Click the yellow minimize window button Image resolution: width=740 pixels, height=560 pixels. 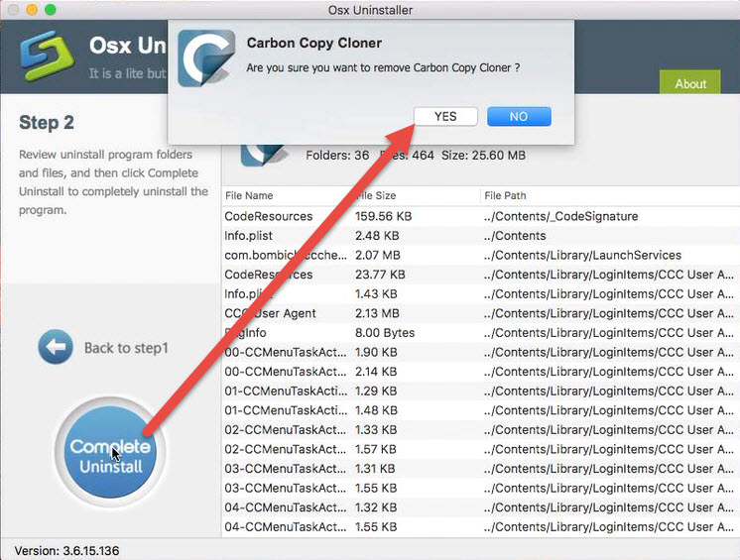[32, 10]
